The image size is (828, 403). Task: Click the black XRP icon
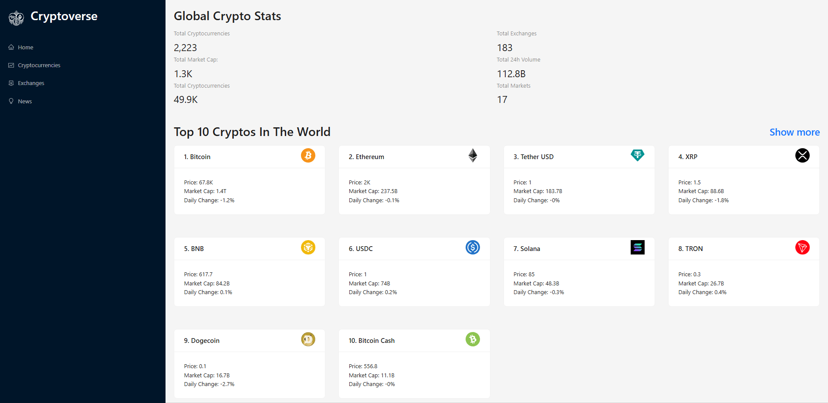point(802,156)
